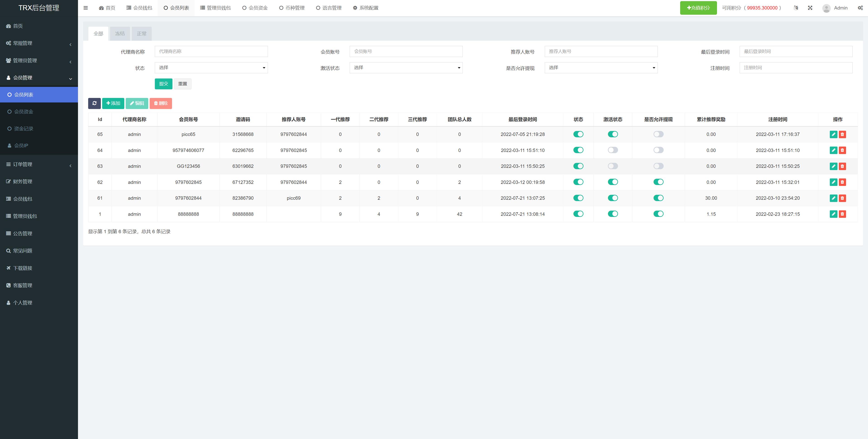Image resolution: width=868 pixels, height=439 pixels.
Task: Click the edit pencil icon for GG123456
Action: click(x=833, y=166)
